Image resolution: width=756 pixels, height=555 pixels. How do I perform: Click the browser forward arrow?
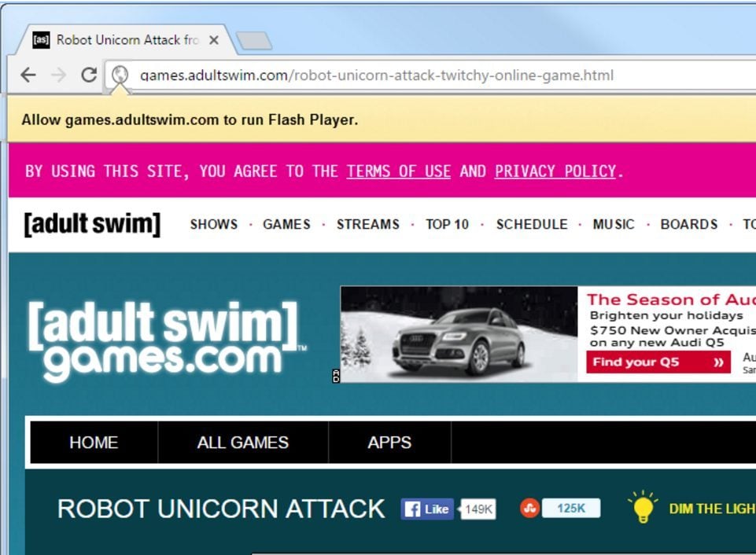click(x=58, y=75)
